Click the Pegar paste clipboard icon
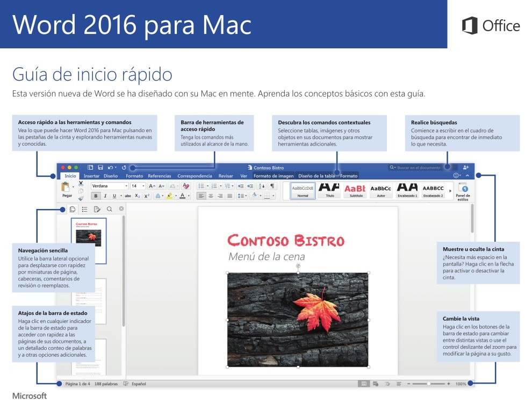 [x=66, y=187]
